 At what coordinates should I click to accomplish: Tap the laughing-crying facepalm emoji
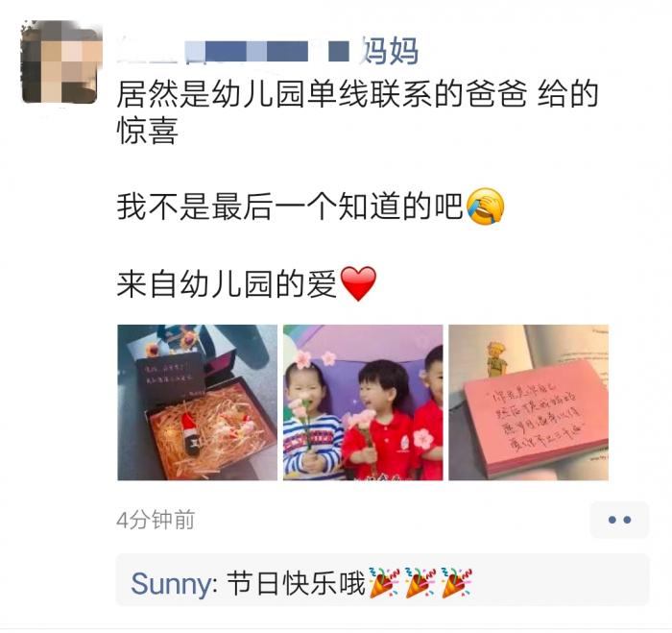[x=485, y=207]
